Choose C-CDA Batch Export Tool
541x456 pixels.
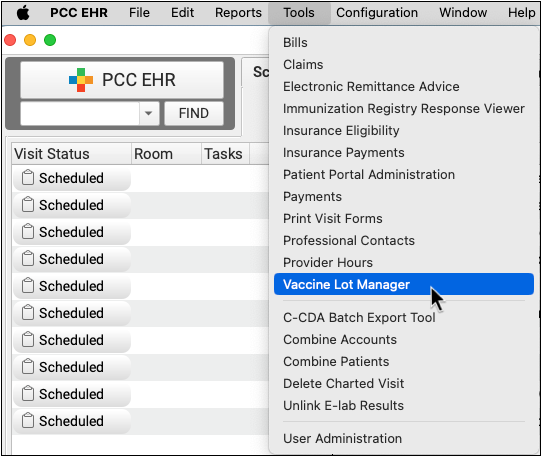click(359, 317)
